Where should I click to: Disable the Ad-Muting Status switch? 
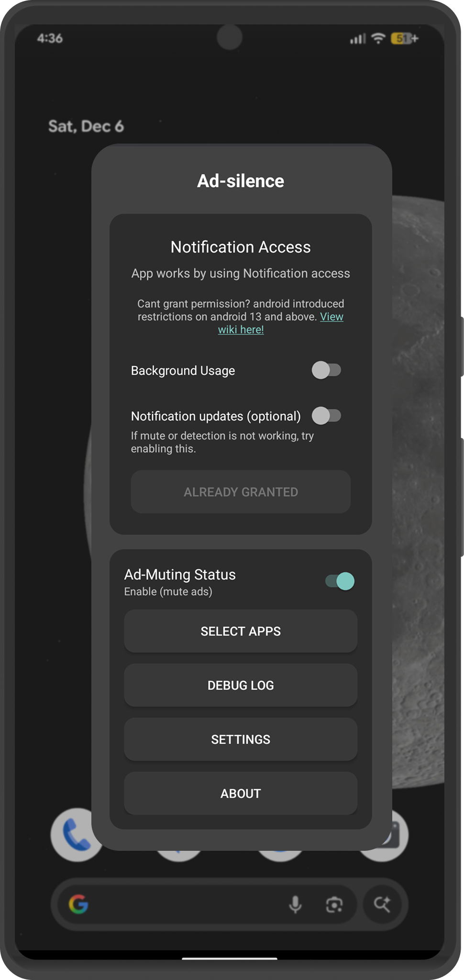340,581
